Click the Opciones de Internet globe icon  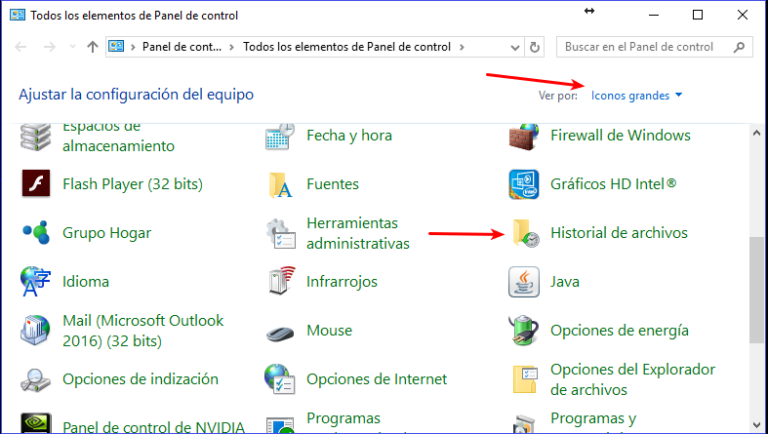(x=279, y=379)
